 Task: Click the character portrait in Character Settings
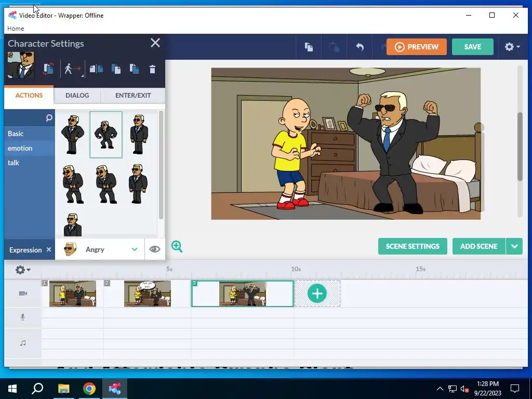click(x=21, y=65)
